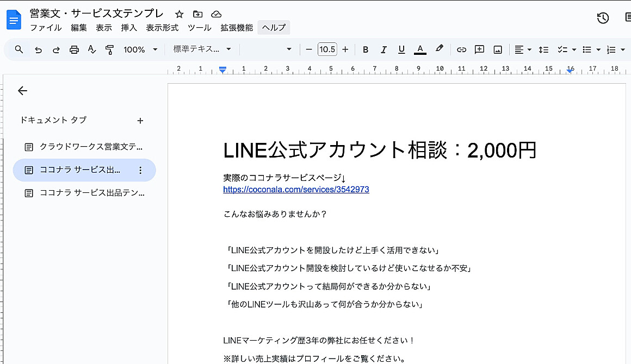Add a comment
Screen dimensions: 631x364
[479, 49]
